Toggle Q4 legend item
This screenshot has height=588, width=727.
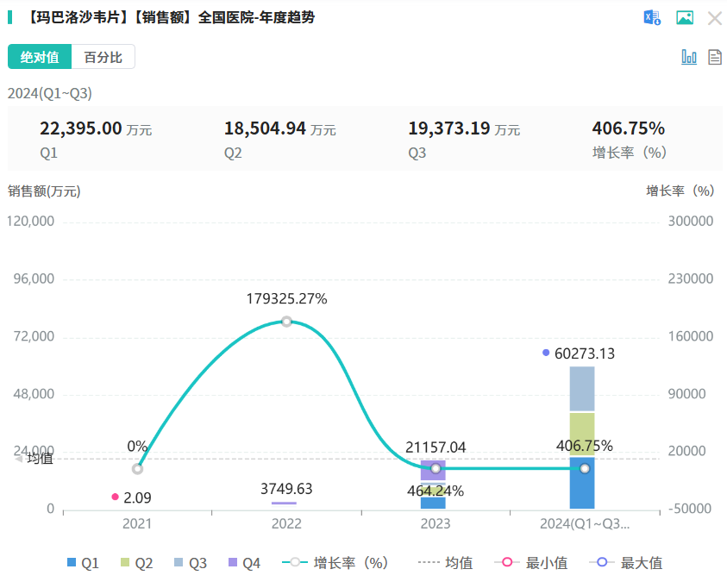(243, 563)
